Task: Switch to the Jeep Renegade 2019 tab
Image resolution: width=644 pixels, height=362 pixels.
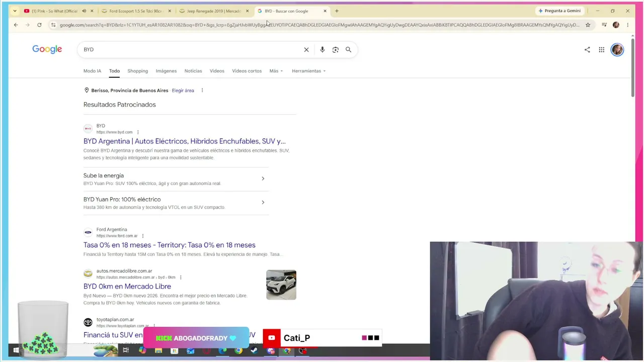Action: [x=213, y=11]
